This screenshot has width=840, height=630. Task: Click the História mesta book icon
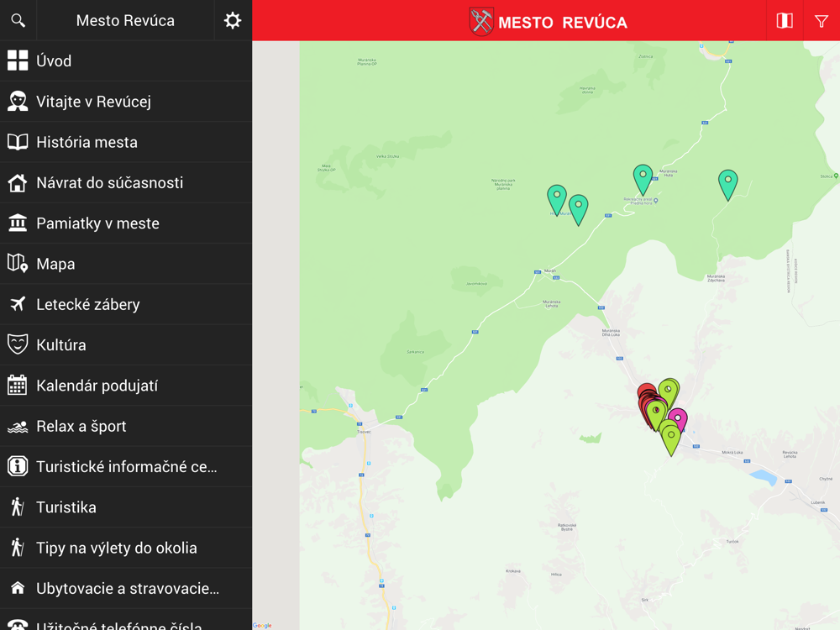[x=18, y=142]
